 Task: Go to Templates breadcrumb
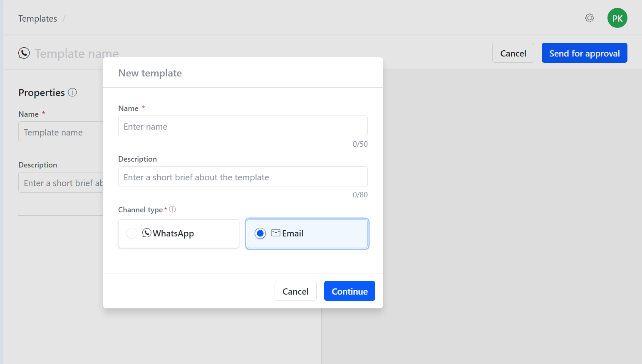click(37, 19)
